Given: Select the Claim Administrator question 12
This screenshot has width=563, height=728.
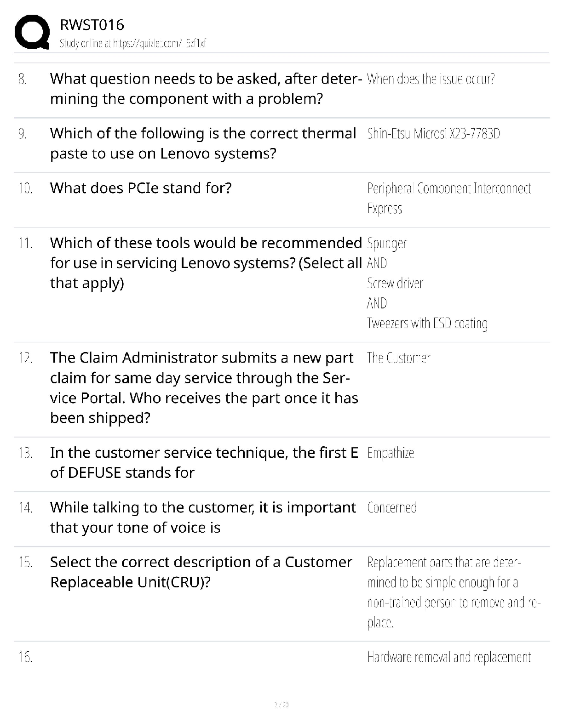Looking at the screenshot, I should click(x=204, y=388).
